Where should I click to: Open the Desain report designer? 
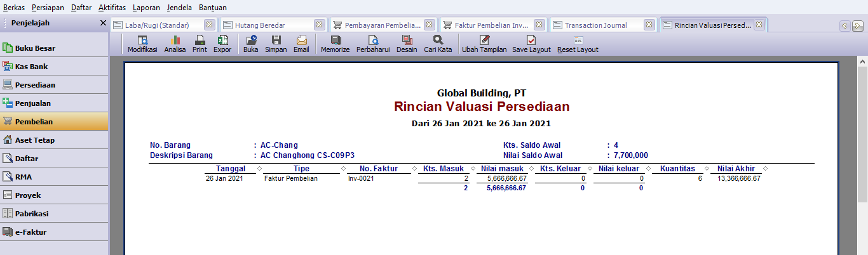click(407, 44)
